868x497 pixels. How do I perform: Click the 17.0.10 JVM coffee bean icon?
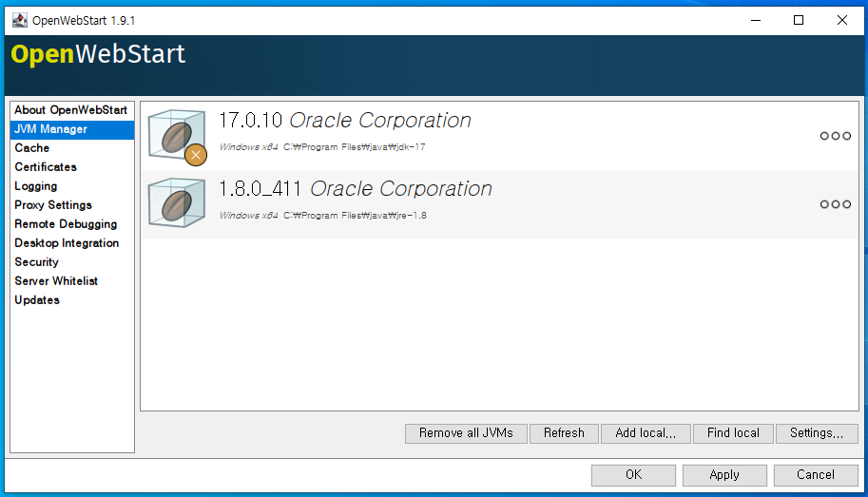[177, 136]
